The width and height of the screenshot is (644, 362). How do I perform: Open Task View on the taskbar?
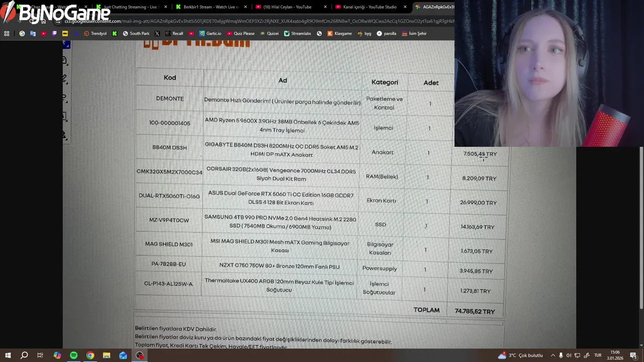[x=40, y=355]
